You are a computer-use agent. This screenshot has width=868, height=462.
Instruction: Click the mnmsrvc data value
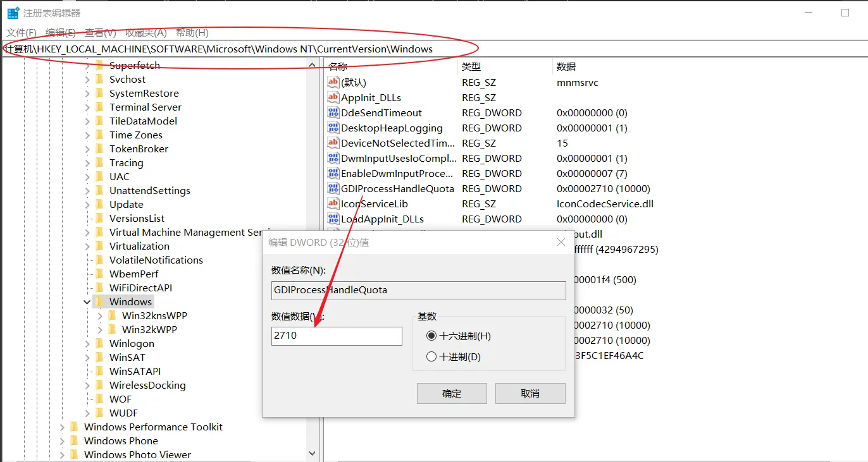click(577, 82)
